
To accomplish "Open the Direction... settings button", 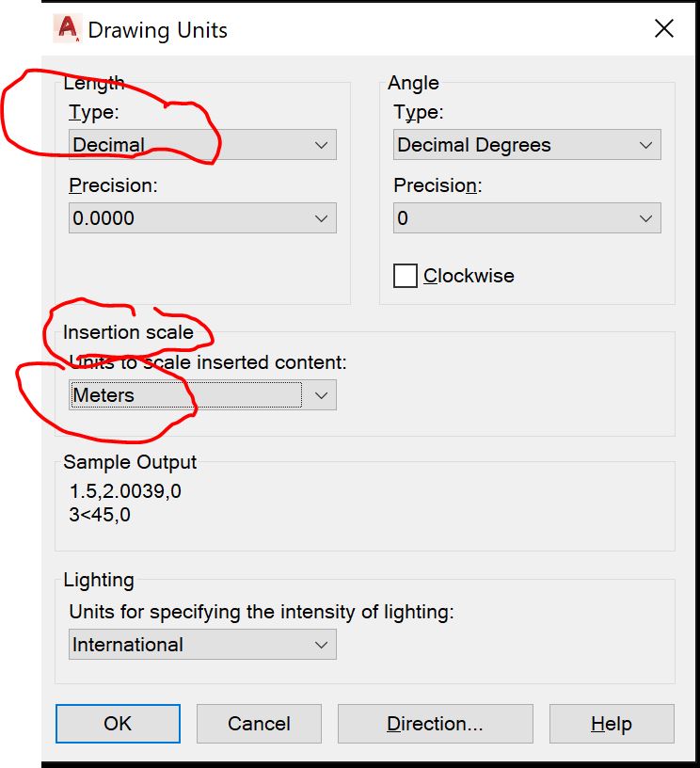I will click(x=435, y=724).
